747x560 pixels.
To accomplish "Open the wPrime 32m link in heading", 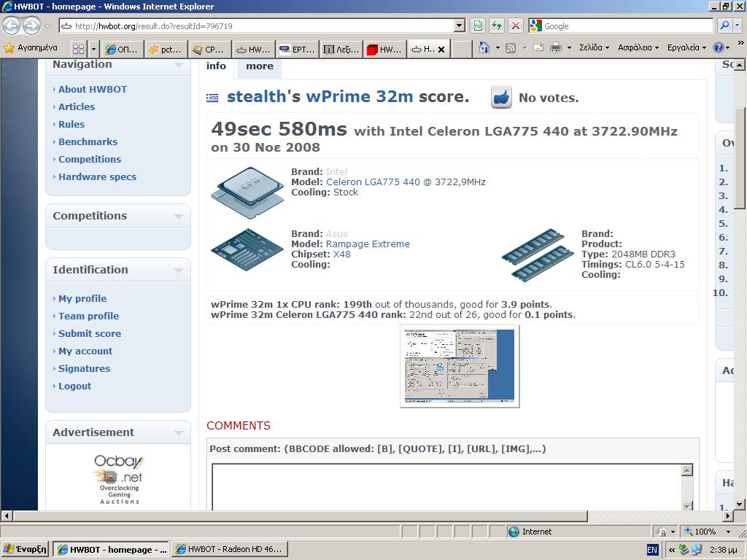I will click(359, 96).
